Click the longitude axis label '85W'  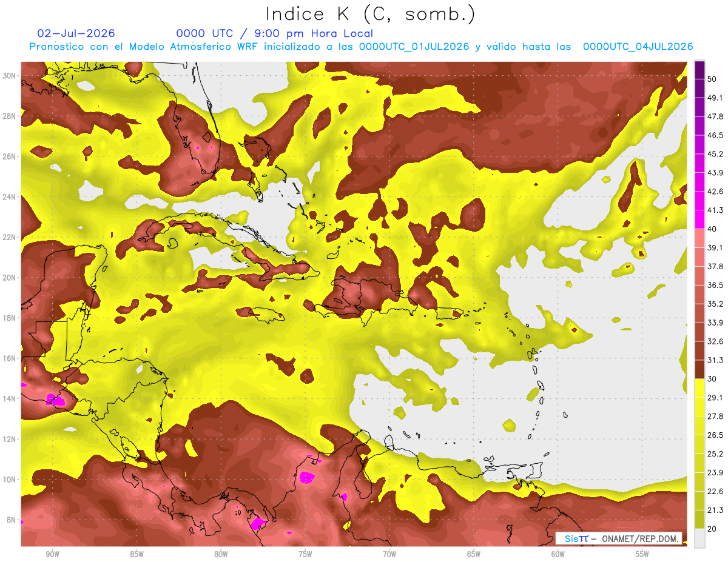(136, 555)
